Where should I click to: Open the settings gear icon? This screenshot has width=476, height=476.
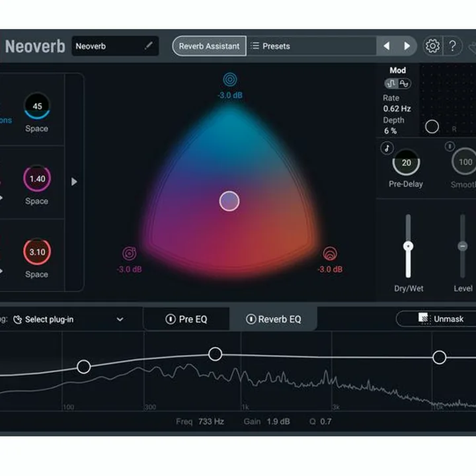coord(432,46)
